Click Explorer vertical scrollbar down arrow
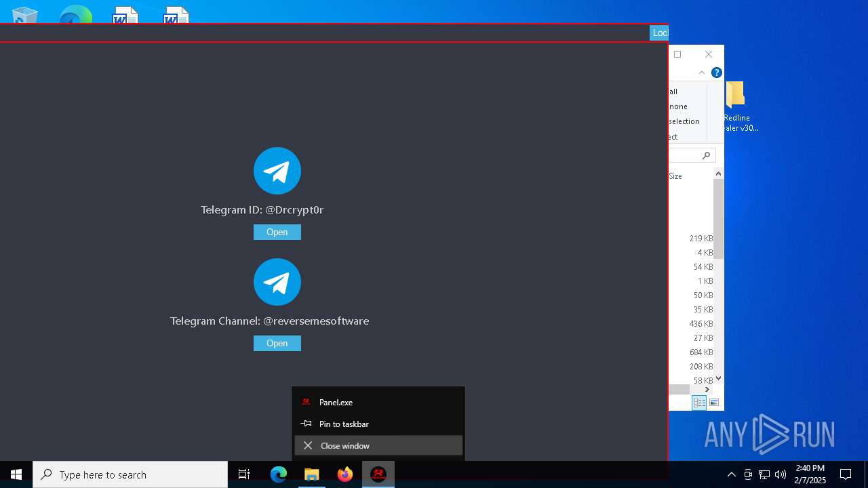This screenshot has width=868, height=488. (718, 378)
